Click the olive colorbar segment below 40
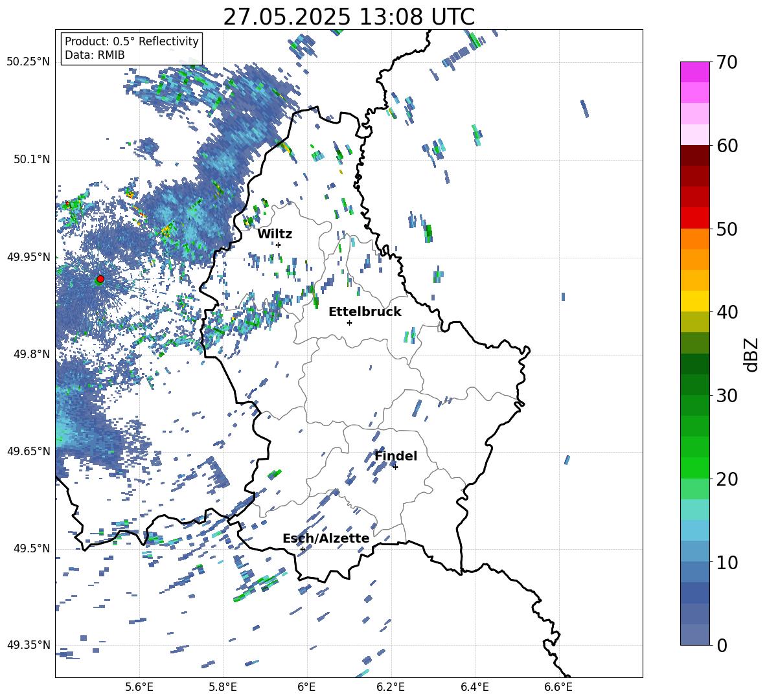This screenshot has height=700, width=767. tap(695, 322)
